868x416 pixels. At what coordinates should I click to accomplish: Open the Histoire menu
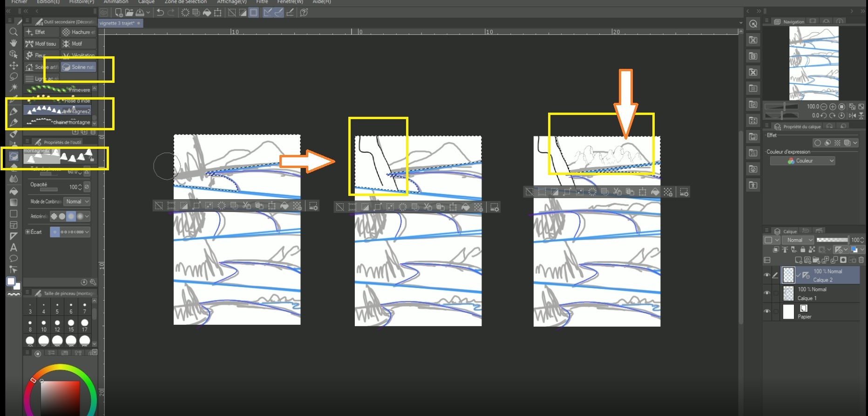81,2
